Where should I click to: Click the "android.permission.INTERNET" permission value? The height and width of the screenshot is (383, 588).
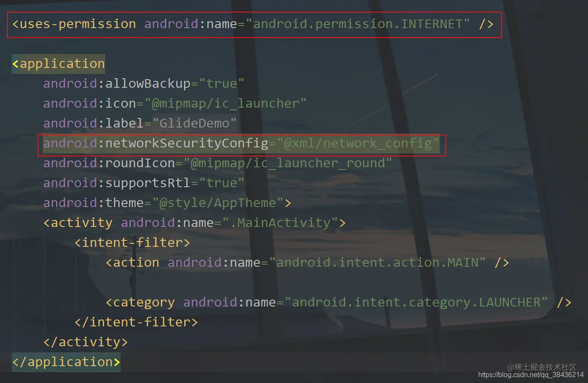(x=358, y=24)
